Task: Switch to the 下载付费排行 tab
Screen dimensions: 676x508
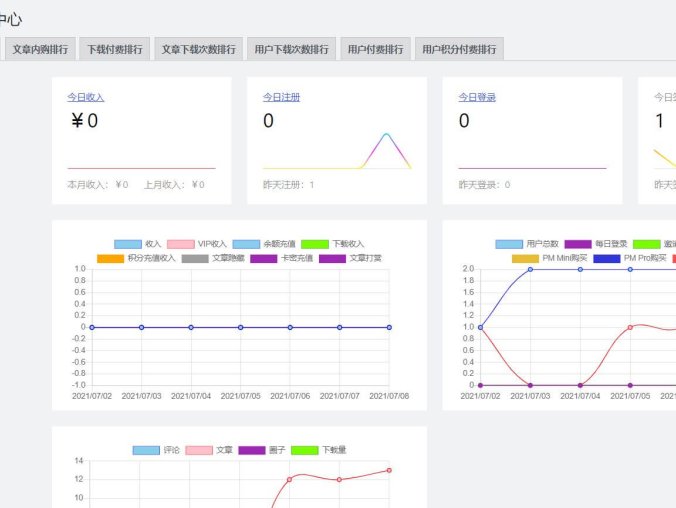Action: 115,49
